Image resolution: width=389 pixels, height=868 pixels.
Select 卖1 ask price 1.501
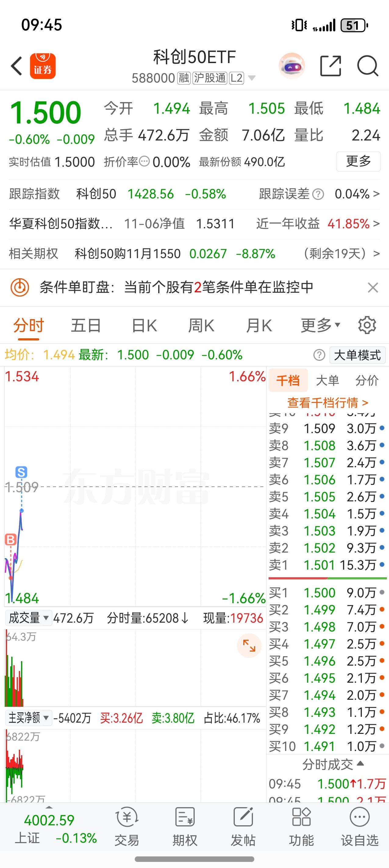click(x=319, y=565)
